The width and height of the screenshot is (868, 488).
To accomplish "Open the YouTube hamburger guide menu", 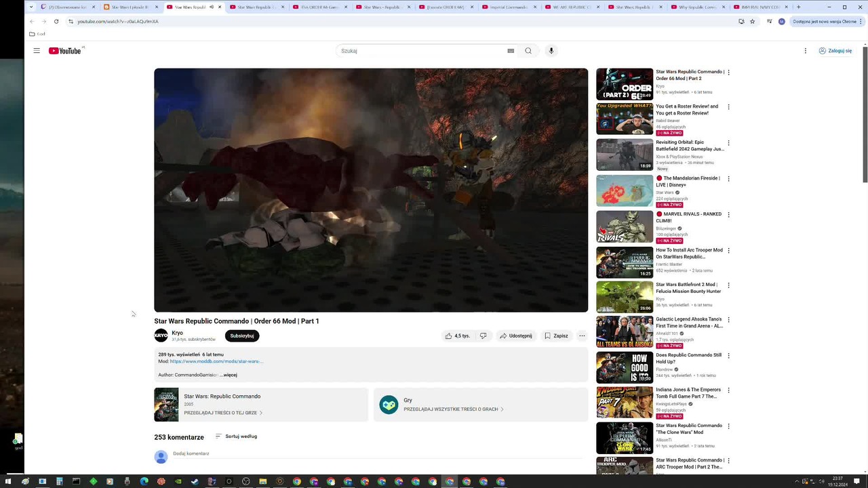I will (37, 51).
